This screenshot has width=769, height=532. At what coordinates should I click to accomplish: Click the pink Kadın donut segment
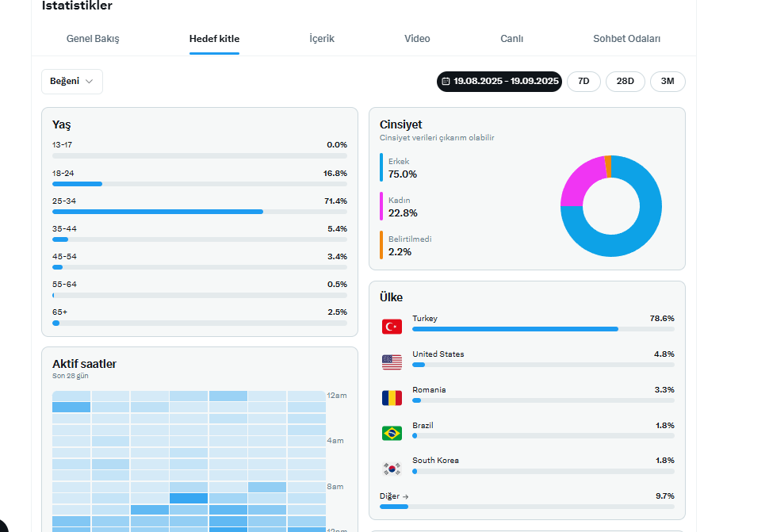[580, 182]
